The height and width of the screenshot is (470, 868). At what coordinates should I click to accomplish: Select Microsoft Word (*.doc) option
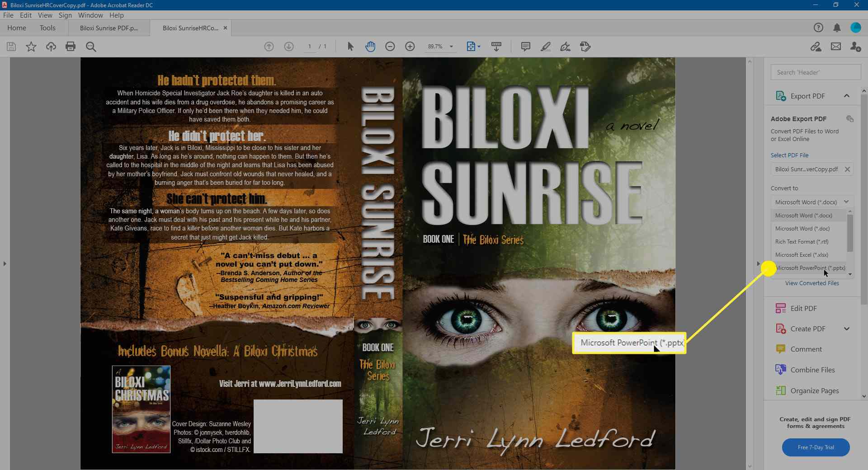tap(808, 229)
